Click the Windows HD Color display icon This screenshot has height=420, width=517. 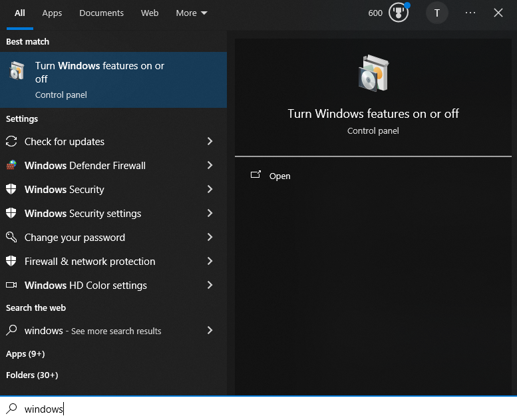click(11, 286)
